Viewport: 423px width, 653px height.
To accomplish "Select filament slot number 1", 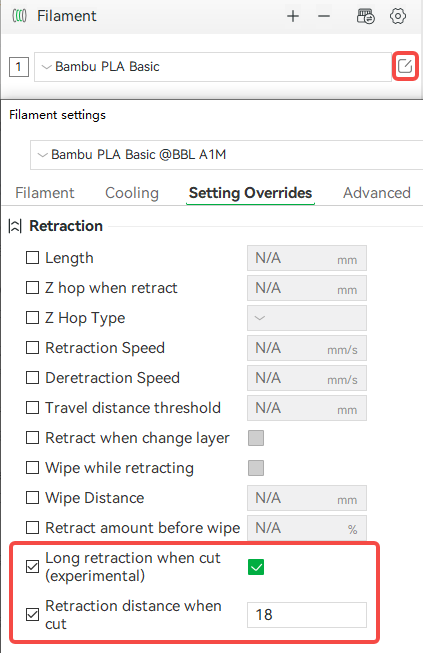I will coord(19,67).
